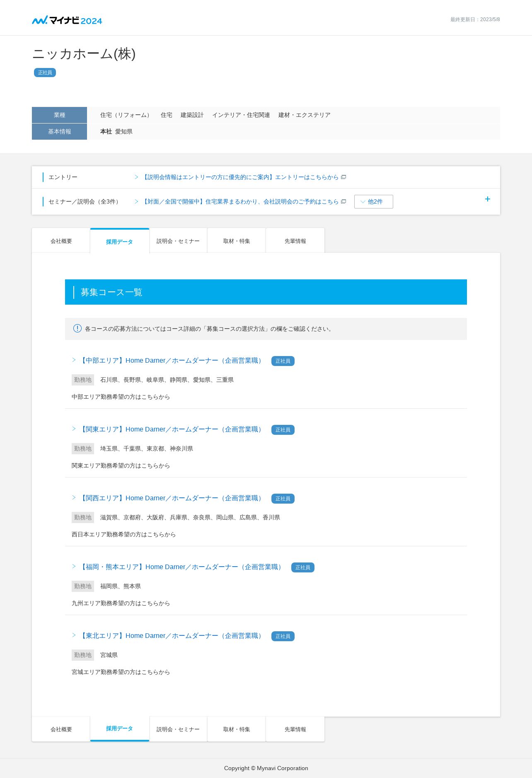
Task: Select the top 採用データ tab
Action: coord(119,241)
